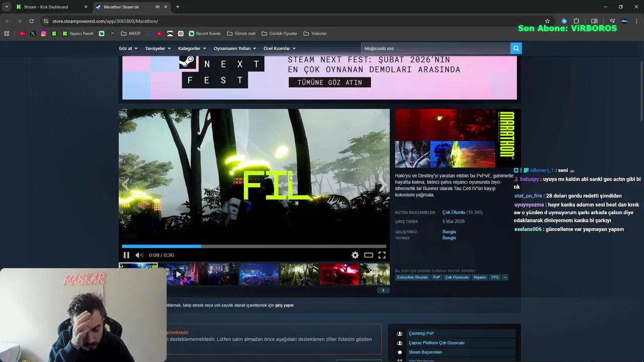Open the Videolar bookmark folder

click(x=315, y=34)
